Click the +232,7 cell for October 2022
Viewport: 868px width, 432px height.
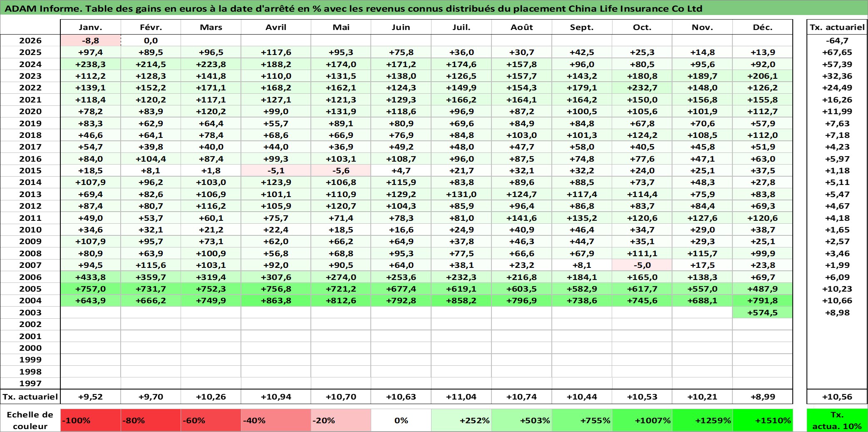tap(642, 87)
